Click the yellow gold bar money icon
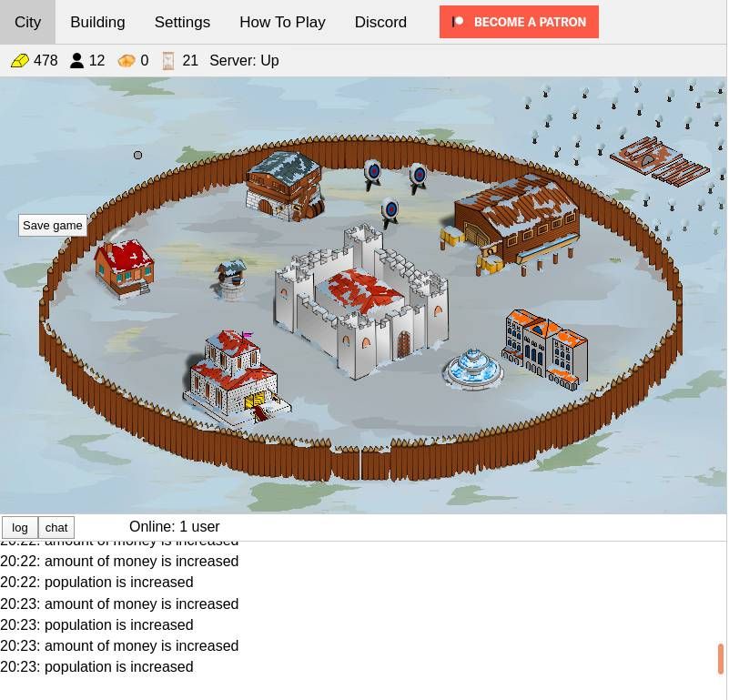Screen dimensions: 729x700 pos(19,61)
